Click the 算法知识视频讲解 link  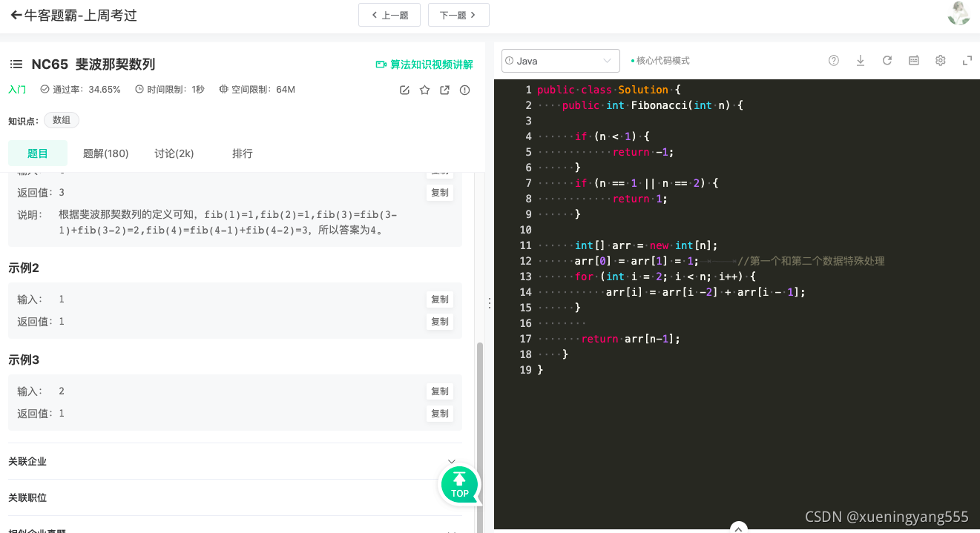432,64
